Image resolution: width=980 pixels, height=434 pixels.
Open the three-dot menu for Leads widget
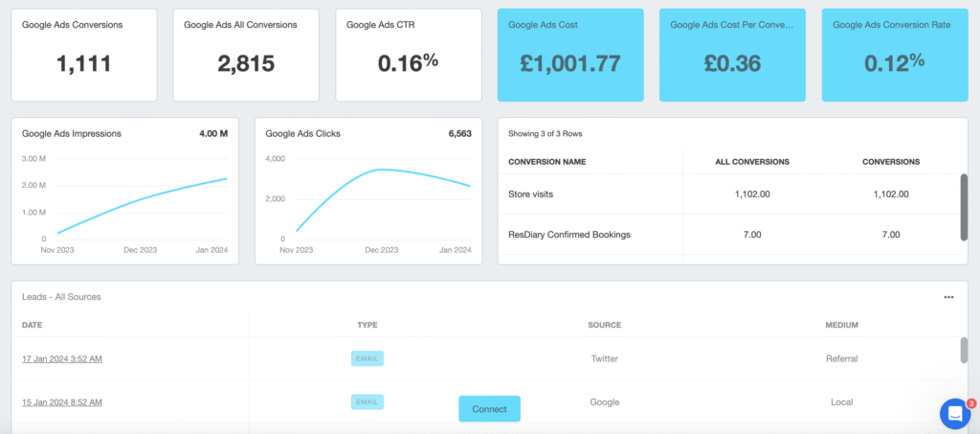pyautogui.click(x=948, y=297)
